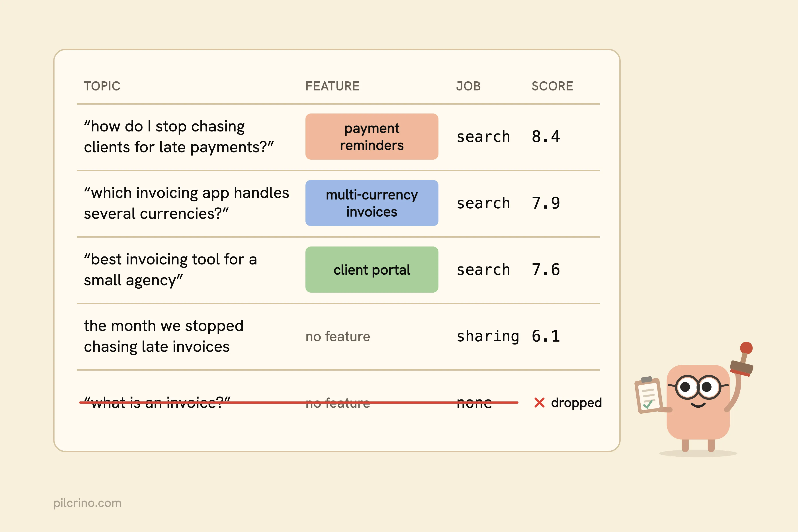Click topic "the month we stopped chasing late invoices"
798x532 pixels.
164,336
